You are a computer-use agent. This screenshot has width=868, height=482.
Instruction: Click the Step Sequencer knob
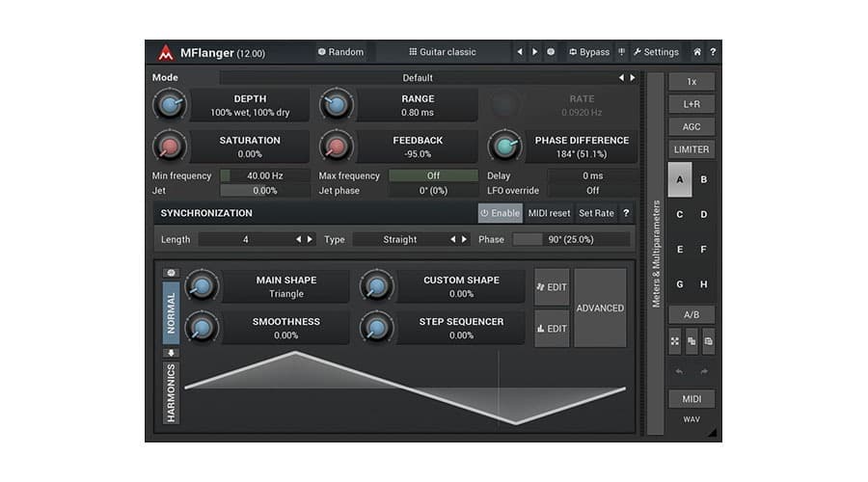pos(376,328)
